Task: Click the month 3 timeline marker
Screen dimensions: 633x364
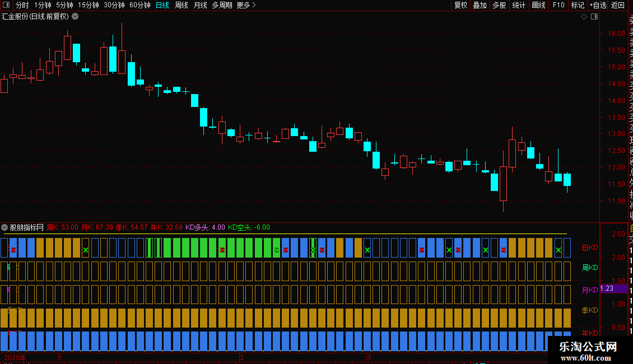Action: (369, 358)
